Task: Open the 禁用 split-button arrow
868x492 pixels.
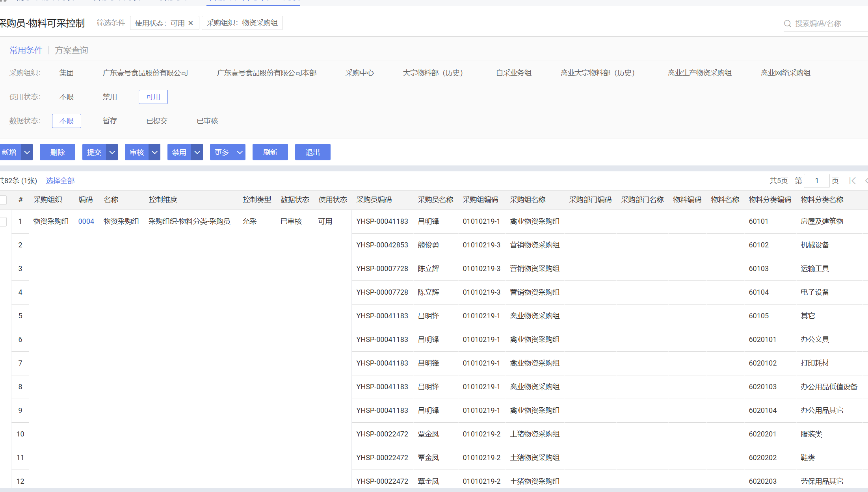Action: [x=197, y=152]
